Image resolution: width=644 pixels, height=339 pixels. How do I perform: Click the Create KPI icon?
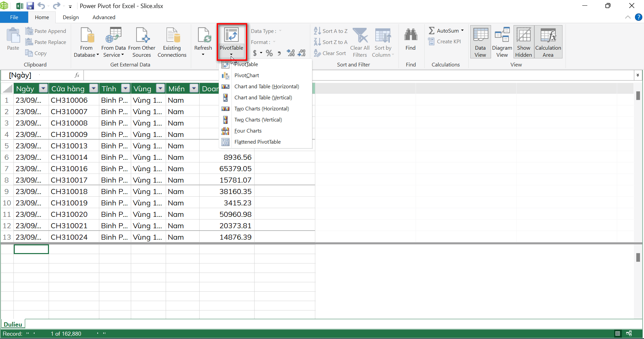(444, 42)
